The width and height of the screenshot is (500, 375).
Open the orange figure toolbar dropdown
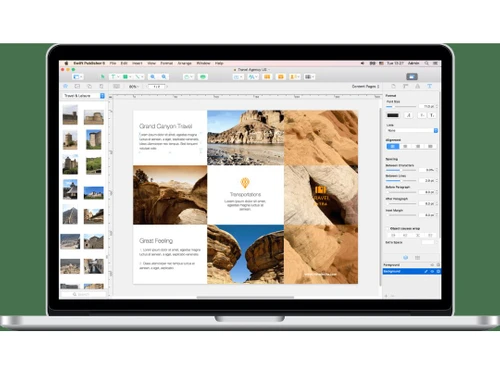(x=295, y=77)
